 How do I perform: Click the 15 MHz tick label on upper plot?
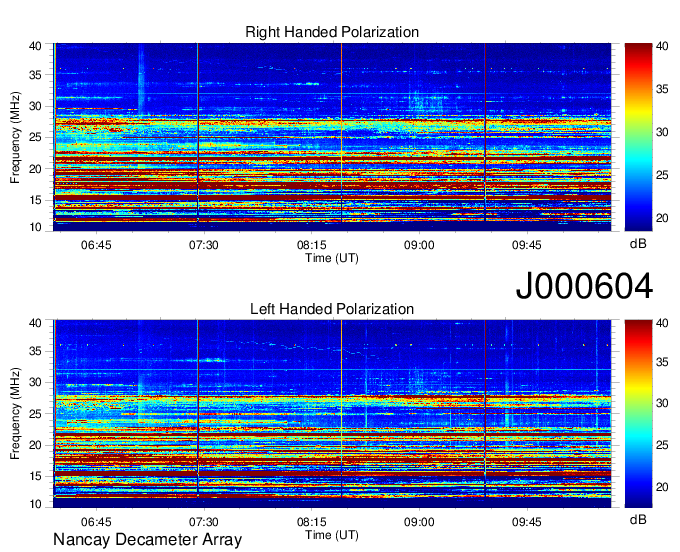point(35,200)
